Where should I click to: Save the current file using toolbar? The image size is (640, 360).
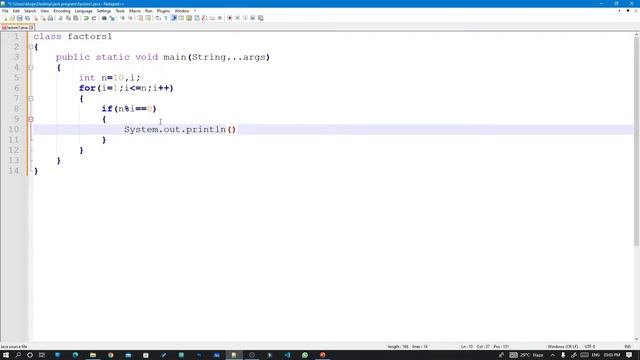(x=20, y=18)
